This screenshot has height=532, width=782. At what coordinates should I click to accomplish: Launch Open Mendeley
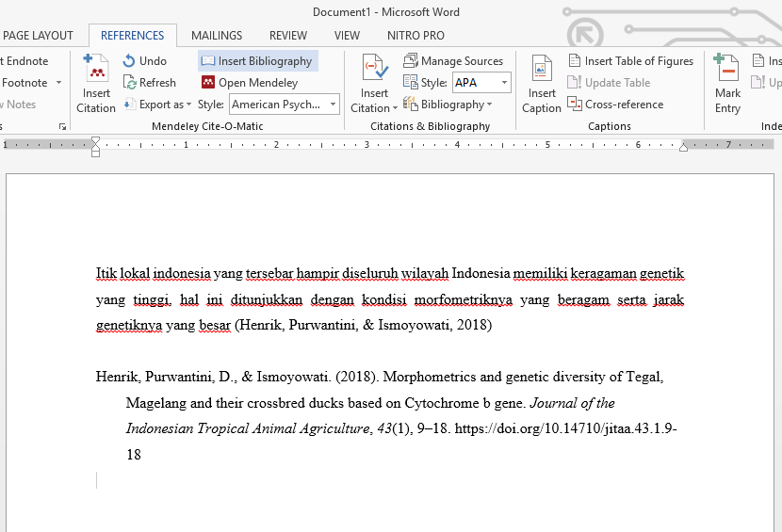click(x=250, y=82)
